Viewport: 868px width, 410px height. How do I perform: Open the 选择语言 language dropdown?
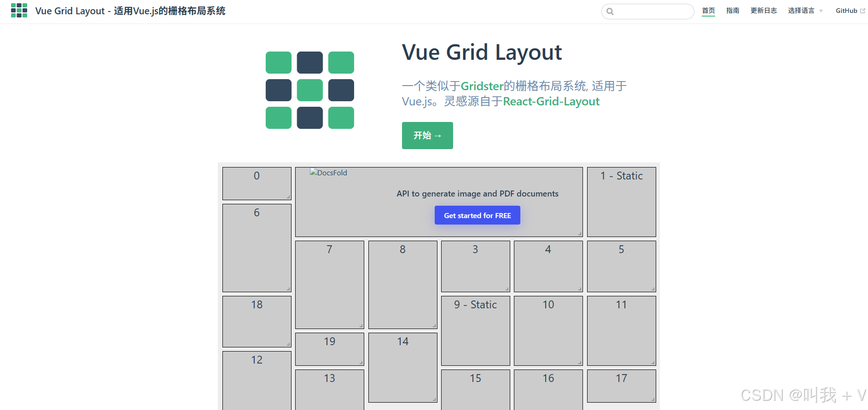(x=805, y=11)
